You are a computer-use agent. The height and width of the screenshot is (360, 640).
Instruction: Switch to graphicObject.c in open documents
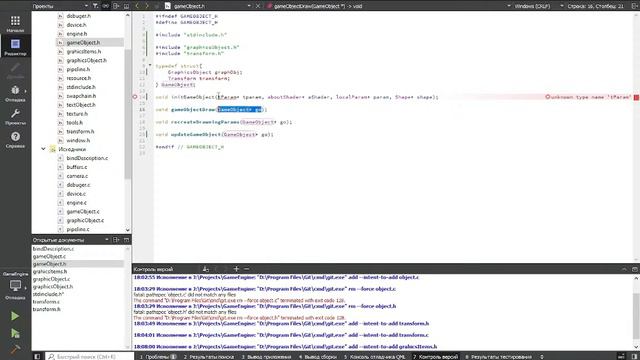[51, 279]
